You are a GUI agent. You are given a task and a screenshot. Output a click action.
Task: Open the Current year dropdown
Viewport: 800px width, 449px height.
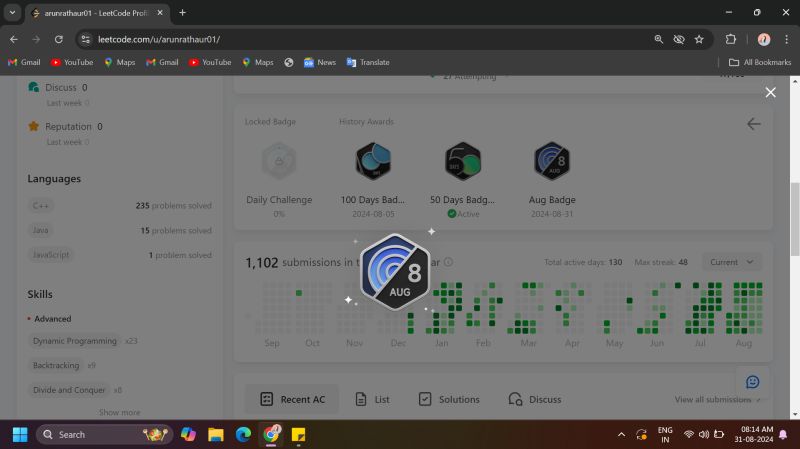coord(732,262)
